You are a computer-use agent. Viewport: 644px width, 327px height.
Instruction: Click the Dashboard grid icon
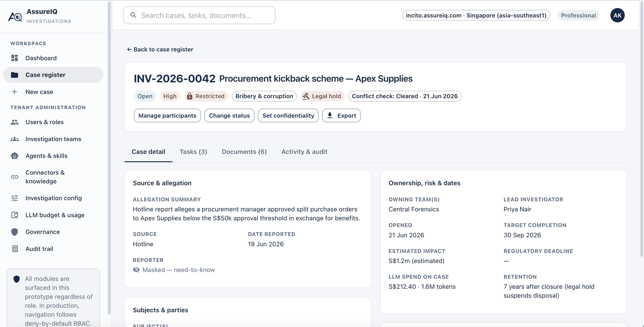click(x=14, y=58)
